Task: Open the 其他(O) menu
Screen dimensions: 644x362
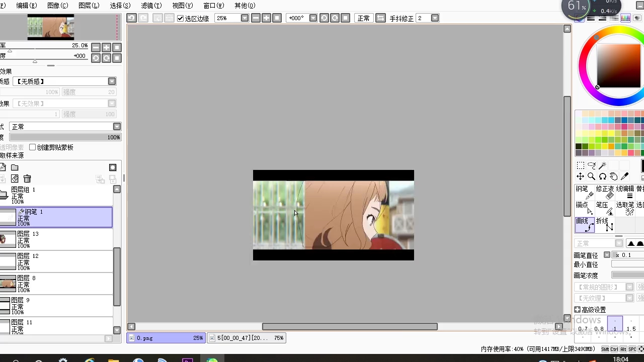Action: coord(245,6)
